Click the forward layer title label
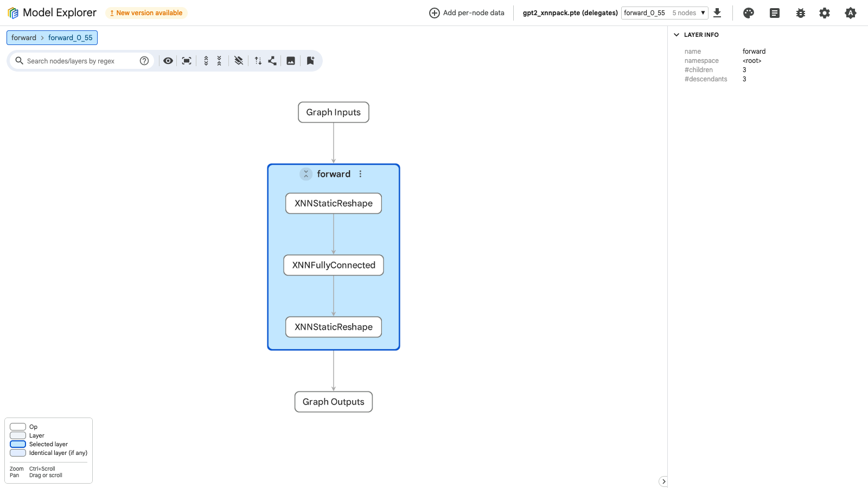The height and width of the screenshot is (488, 868). (x=334, y=174)
